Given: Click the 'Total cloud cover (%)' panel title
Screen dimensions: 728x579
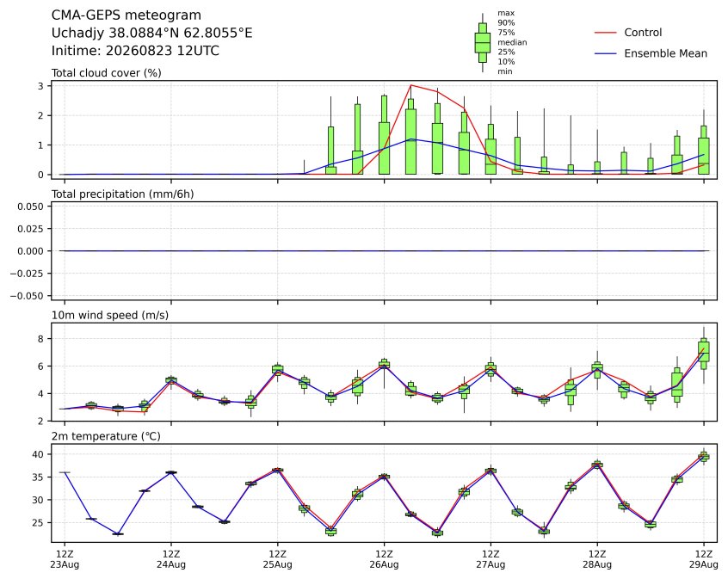Looking at the screenshot, I should [107, 73].
